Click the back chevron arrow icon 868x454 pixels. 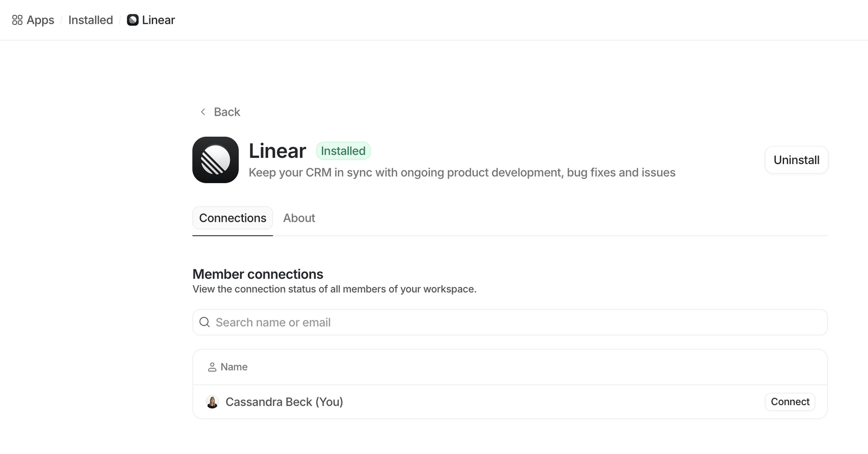(203, 112)
